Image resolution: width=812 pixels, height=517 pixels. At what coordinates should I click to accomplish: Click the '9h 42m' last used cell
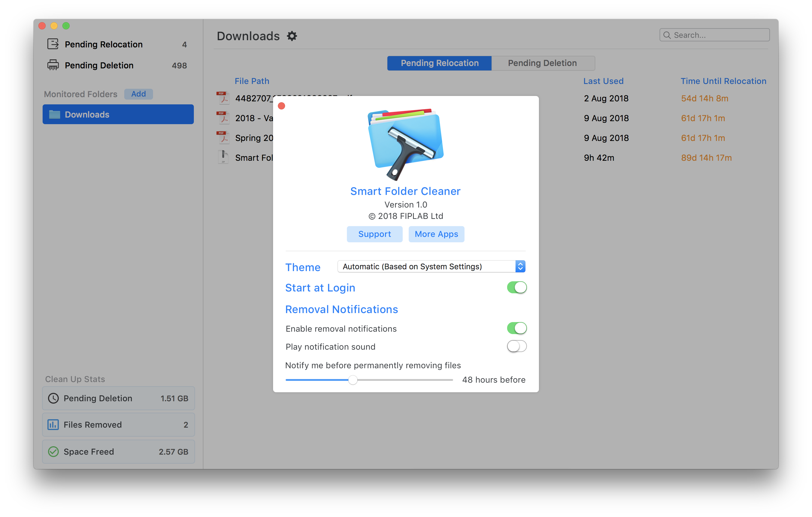coord(599,158)
